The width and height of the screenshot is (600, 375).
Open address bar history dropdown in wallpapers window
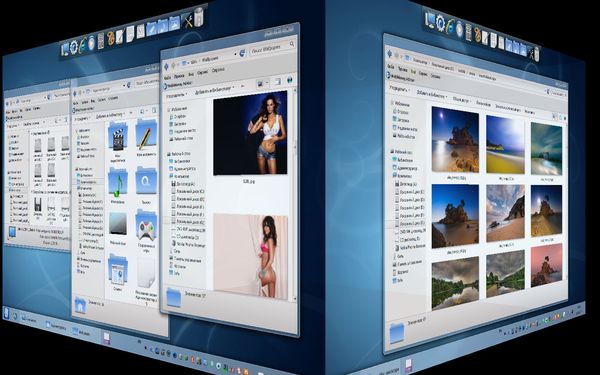point(235,54)
